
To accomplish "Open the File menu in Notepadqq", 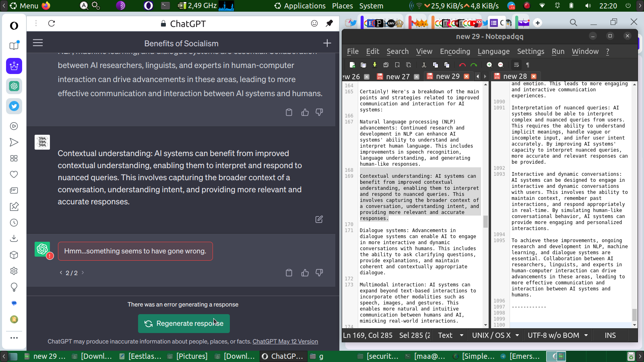I will pos(353,51).
